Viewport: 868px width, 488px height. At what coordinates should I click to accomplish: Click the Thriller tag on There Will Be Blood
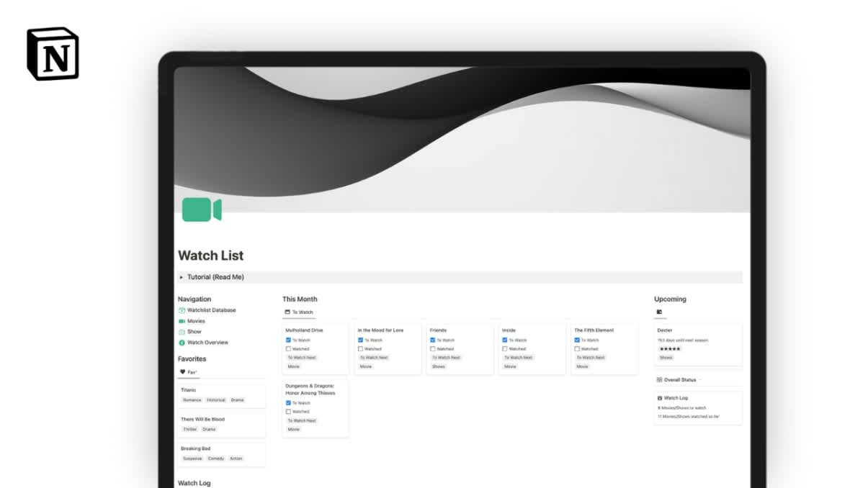(x=189, y=429)
